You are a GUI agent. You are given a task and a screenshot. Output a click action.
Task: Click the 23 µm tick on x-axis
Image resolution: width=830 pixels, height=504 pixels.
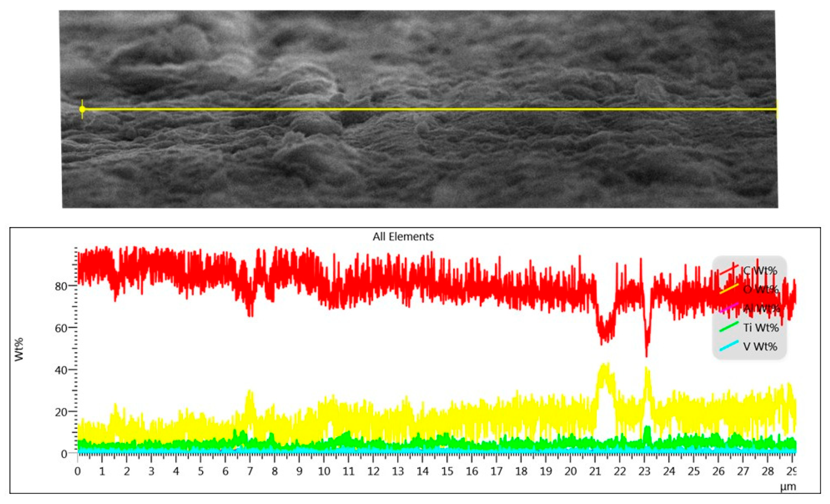[x=645, y=471]
